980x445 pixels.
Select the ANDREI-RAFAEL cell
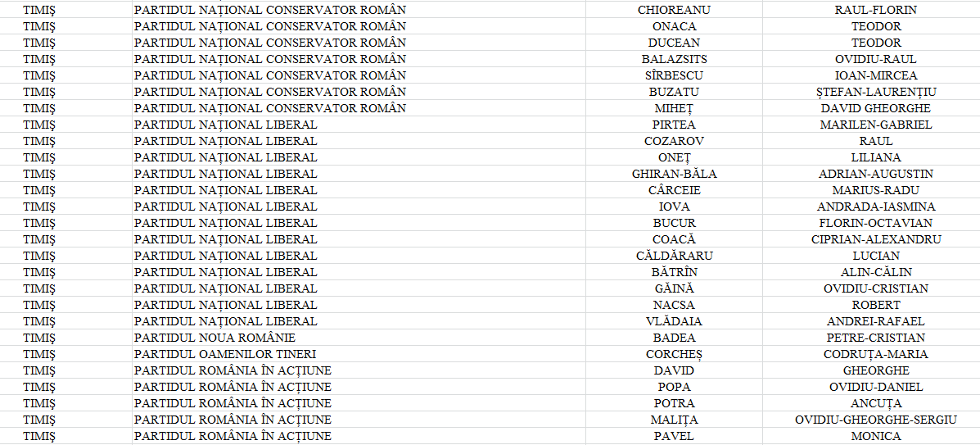(x=875, y=321)
